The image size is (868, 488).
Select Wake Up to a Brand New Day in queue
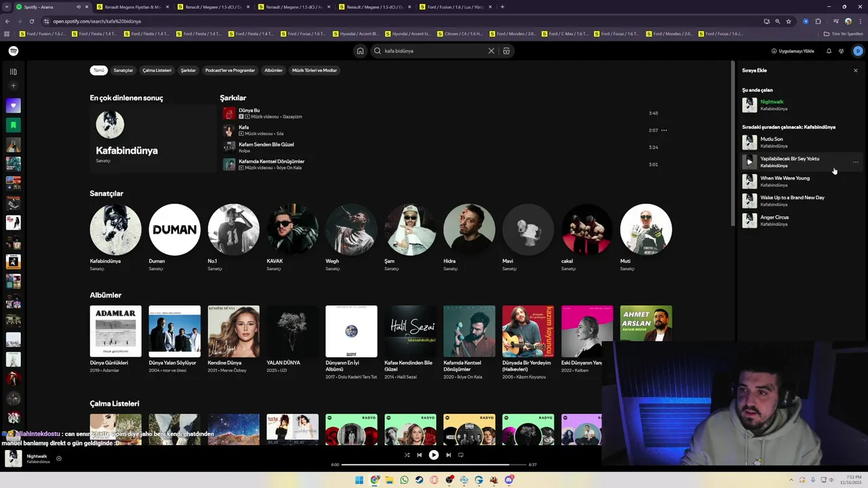800,201
